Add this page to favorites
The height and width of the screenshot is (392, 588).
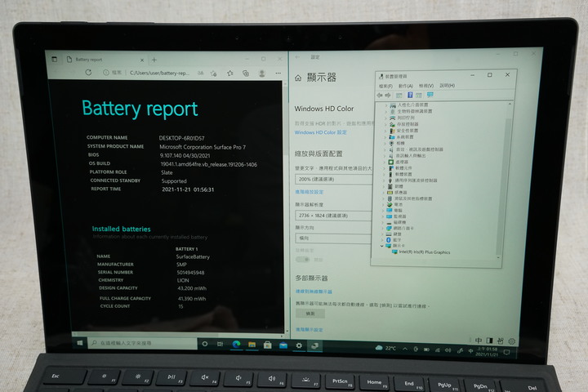pos(214,73)
